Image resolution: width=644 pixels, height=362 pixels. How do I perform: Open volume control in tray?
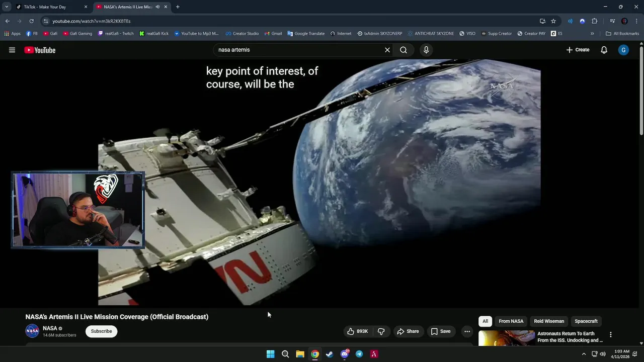tap(603, 354)
